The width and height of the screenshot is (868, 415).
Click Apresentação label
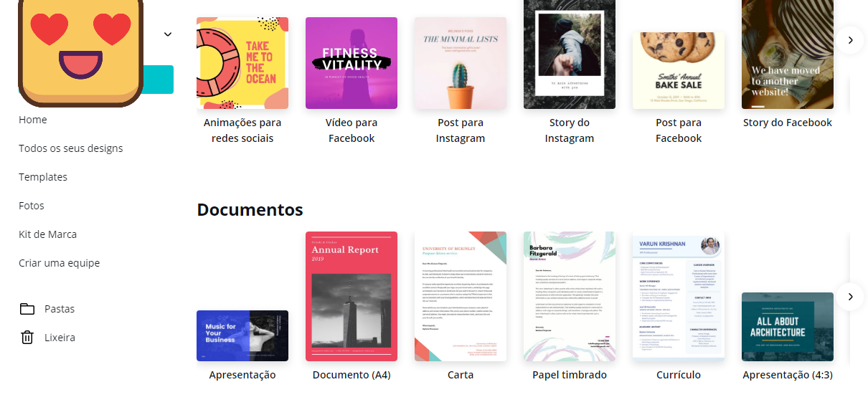click(242, 375)
